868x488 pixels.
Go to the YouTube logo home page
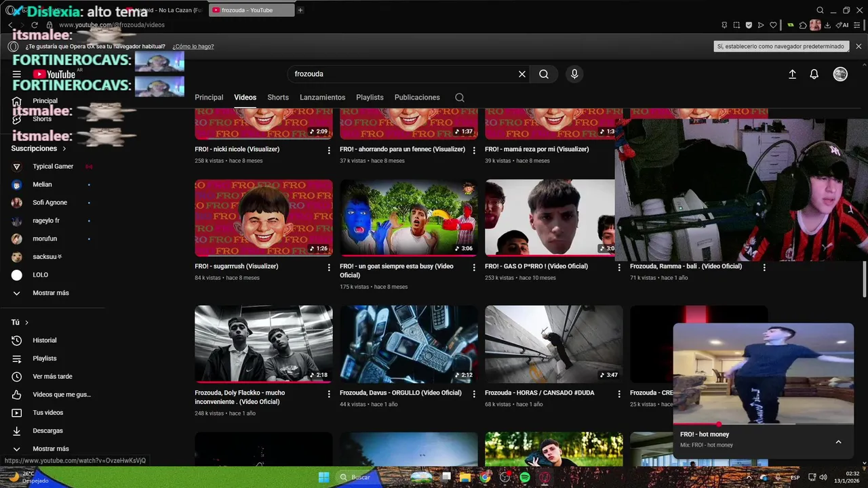[x=54, y=75]
